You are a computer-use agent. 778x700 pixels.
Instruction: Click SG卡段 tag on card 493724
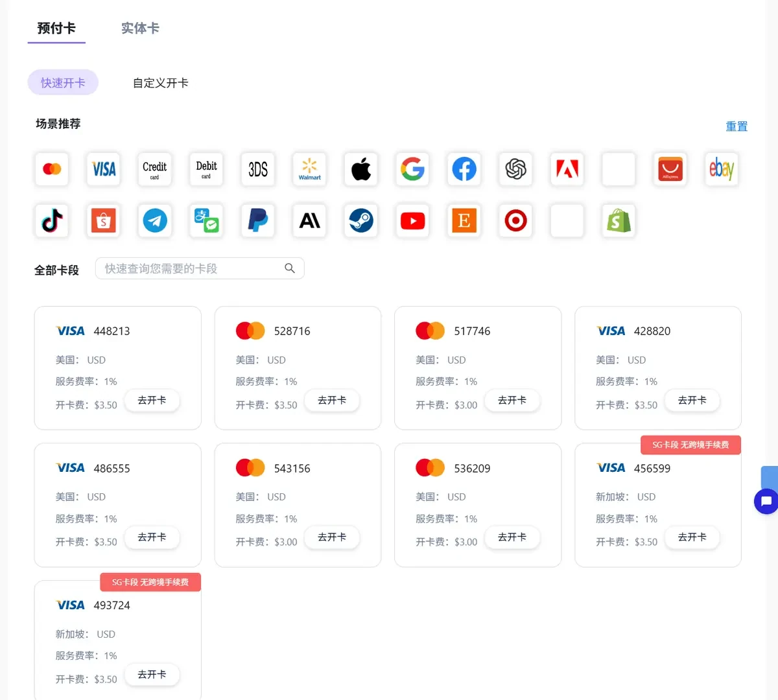click(x=150, y=582)
